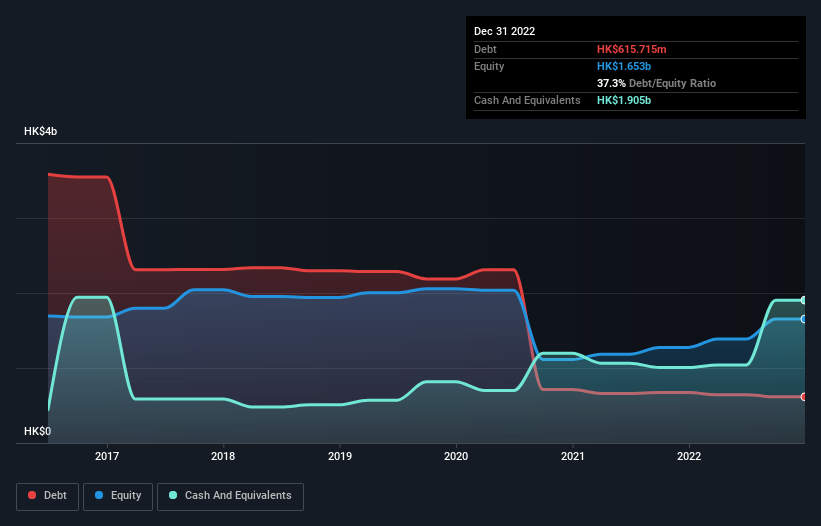The width and height of the screenshot is (821, 526).
Task: Select the 2019 x-axis label
Action: click(340, 456)
